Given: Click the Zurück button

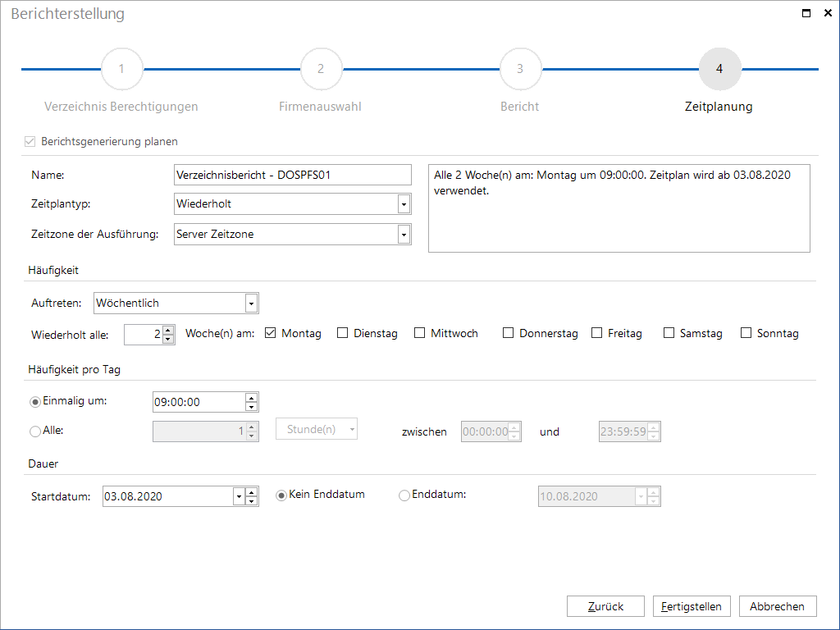Looking at the screenshot, I should tap(606, 606).
